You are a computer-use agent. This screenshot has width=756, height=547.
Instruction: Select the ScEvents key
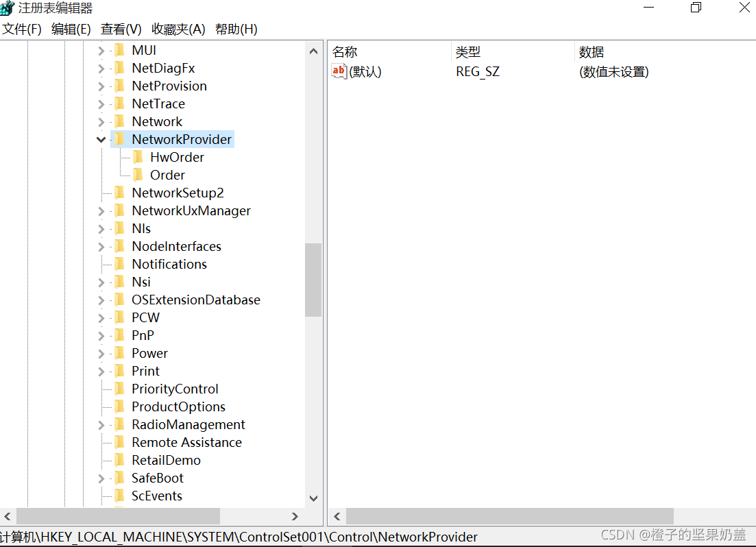(x=157, y=496)
